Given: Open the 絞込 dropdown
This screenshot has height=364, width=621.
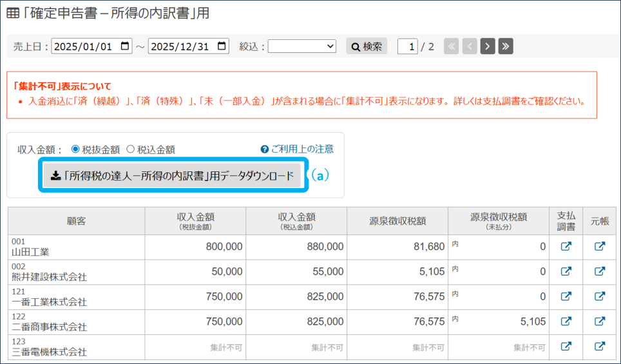Looking at the screenshot, I should [x=302, y=46].
